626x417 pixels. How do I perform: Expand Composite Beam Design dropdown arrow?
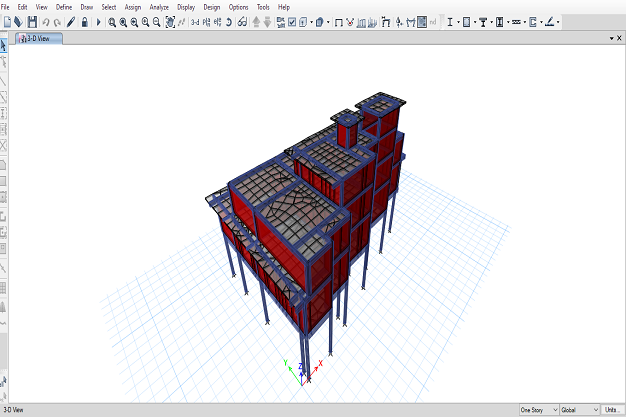click(491, 22)
